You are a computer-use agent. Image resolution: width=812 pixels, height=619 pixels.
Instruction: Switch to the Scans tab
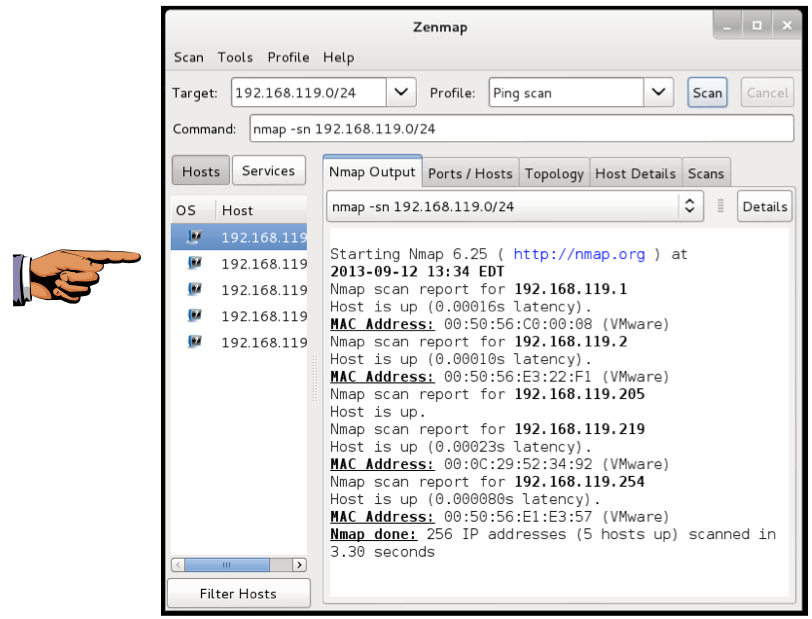pyautogui.click(x=706, y=173)
